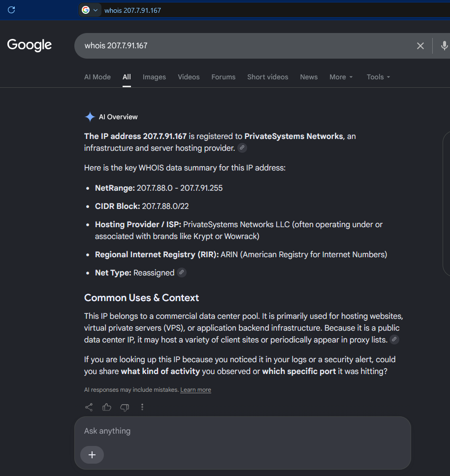Switch to AI Mode tab
450x476 pixels.
coord(97,77)
